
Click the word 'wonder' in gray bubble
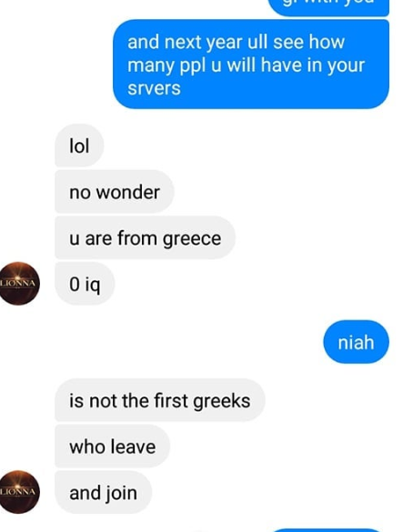point(128,193)
